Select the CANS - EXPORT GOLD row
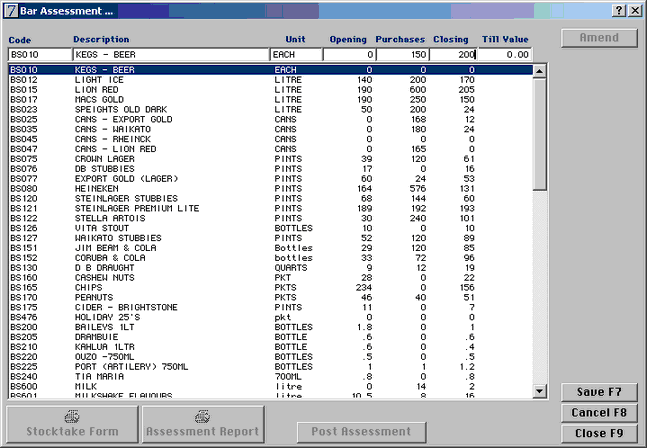This screenshot has height=448, width=647. (271, 119)
